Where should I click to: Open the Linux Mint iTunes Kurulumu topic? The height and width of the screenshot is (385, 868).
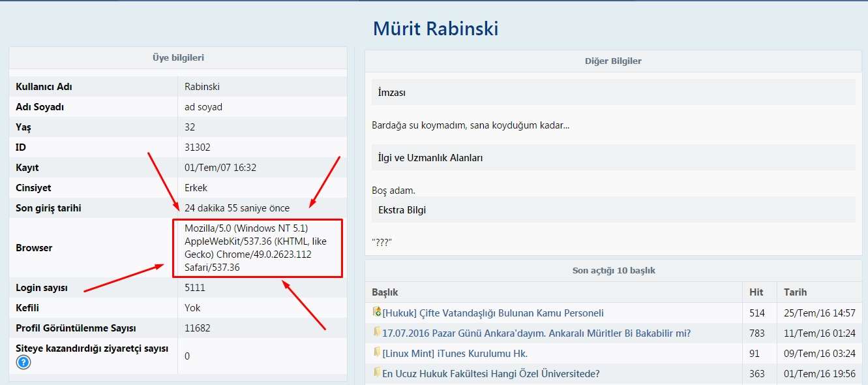455,354
